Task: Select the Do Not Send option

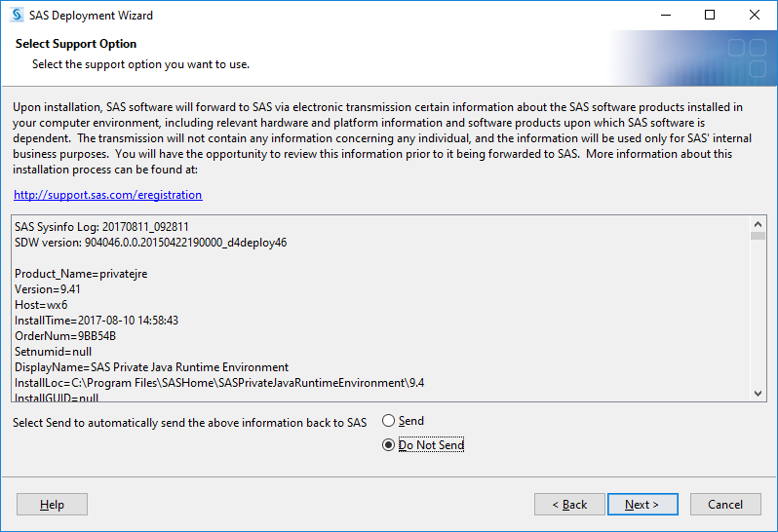Action: (x=388, y=445)
